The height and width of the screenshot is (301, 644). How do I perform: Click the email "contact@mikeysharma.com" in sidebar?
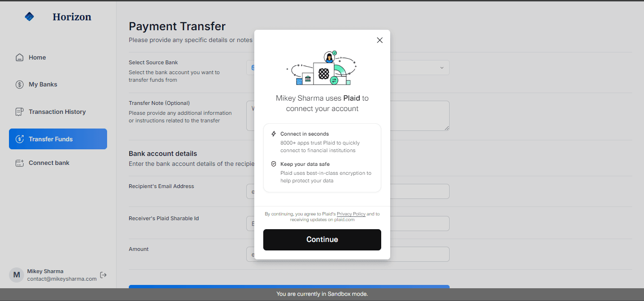pos(62,279)
